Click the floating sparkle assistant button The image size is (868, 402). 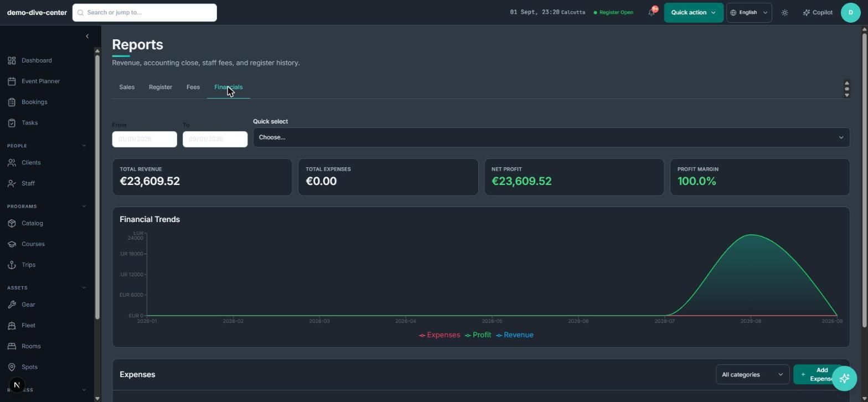pos(844,379)
